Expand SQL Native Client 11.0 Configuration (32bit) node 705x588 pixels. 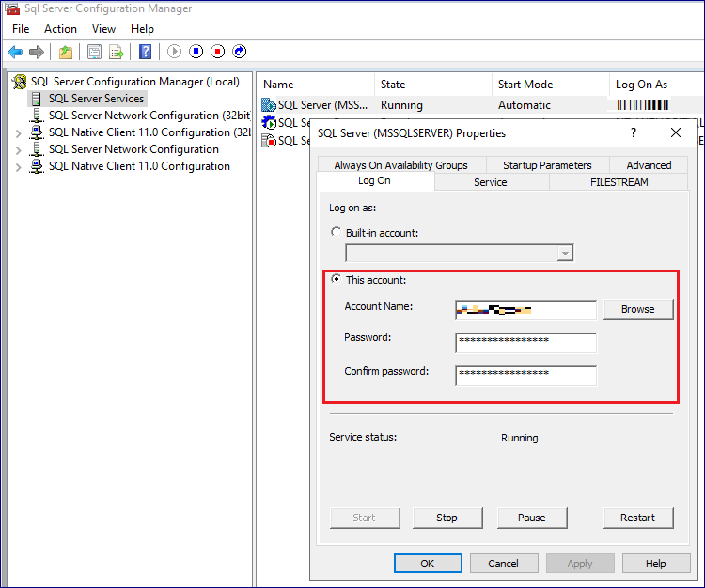click(x=18, y=133)
